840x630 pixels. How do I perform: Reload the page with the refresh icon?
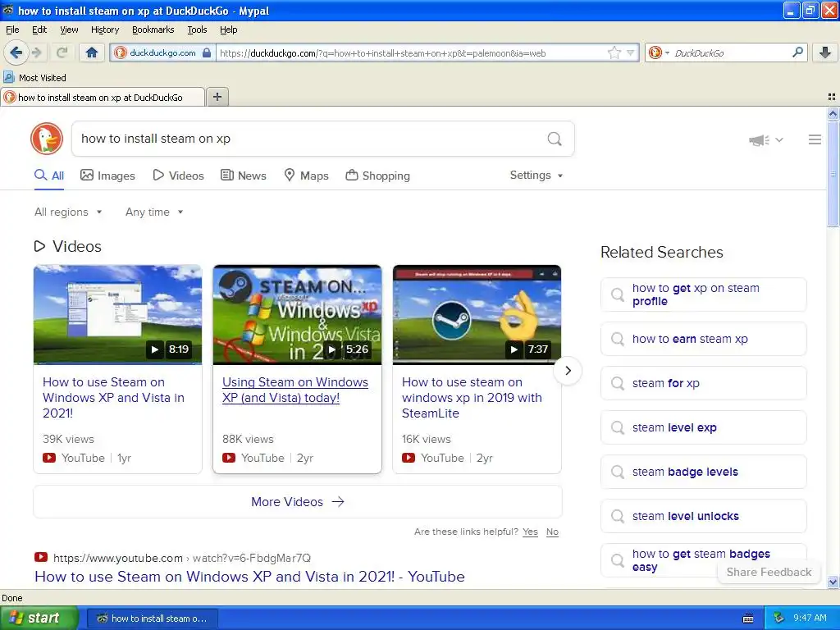pyautogui.click(x=62, y=52)
